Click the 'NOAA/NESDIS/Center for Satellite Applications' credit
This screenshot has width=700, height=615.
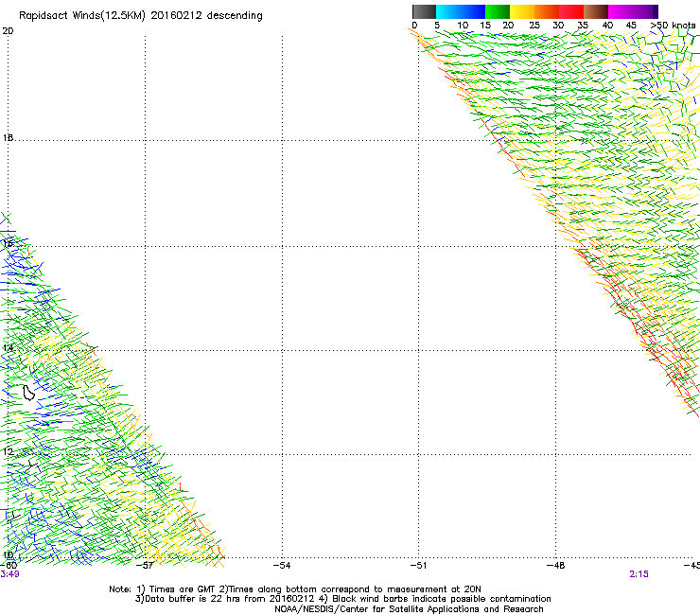(x=409, y=609)
